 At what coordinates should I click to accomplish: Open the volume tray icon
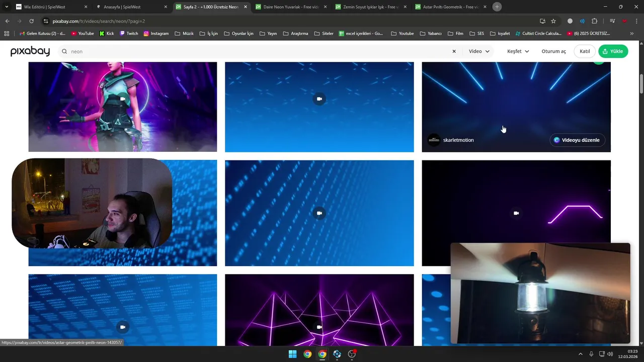click(x=610, y=354)
